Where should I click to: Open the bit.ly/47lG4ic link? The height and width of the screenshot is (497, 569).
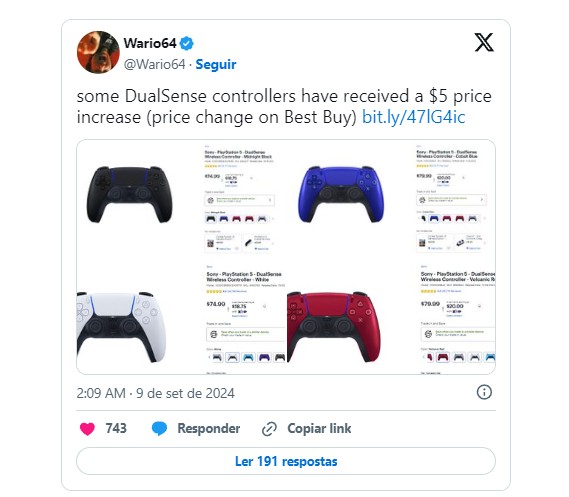click(x=413, y=117)
